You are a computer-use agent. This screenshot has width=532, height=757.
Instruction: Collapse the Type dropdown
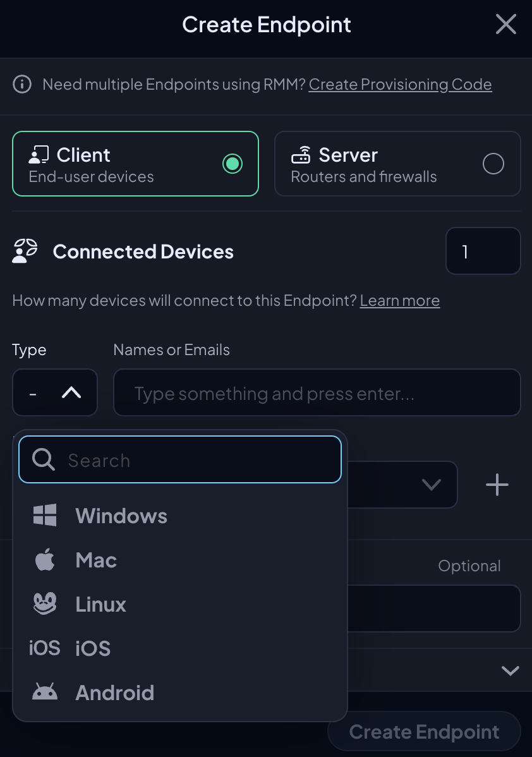[x=55, y=392]
